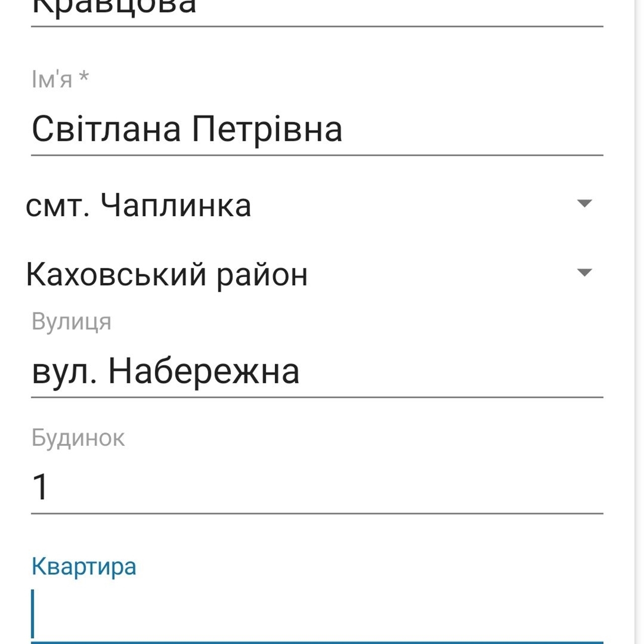Place cursor on the word Світлана
The image size is (644, 644).
pos(106,129)
